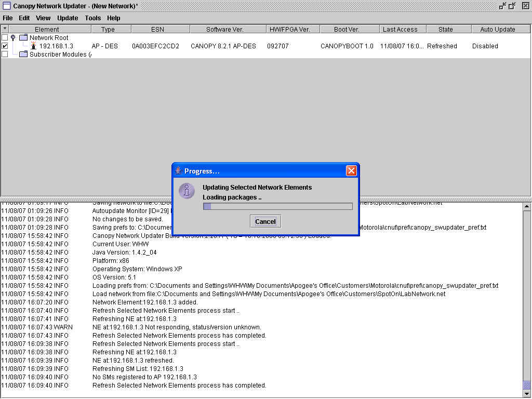Check the Subscriber Modules checkbox
This screenshot has width=532, height=399.
pos(5,55)
